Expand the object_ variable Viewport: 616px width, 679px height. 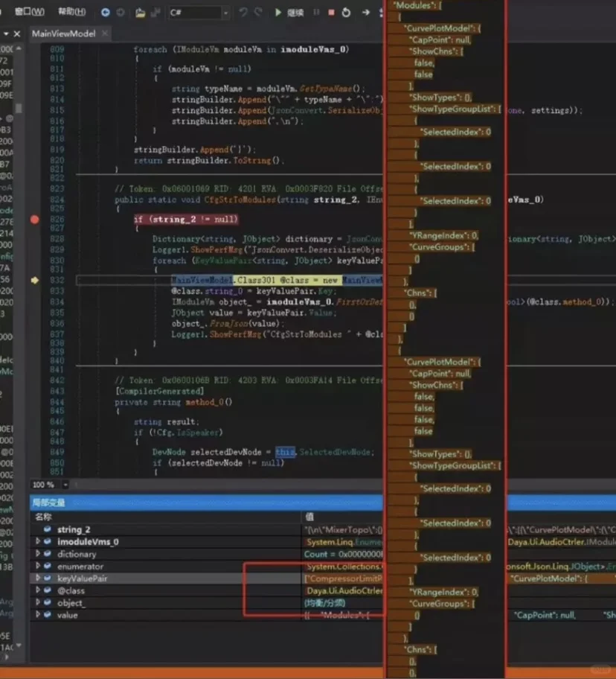[x=38, y=602]
